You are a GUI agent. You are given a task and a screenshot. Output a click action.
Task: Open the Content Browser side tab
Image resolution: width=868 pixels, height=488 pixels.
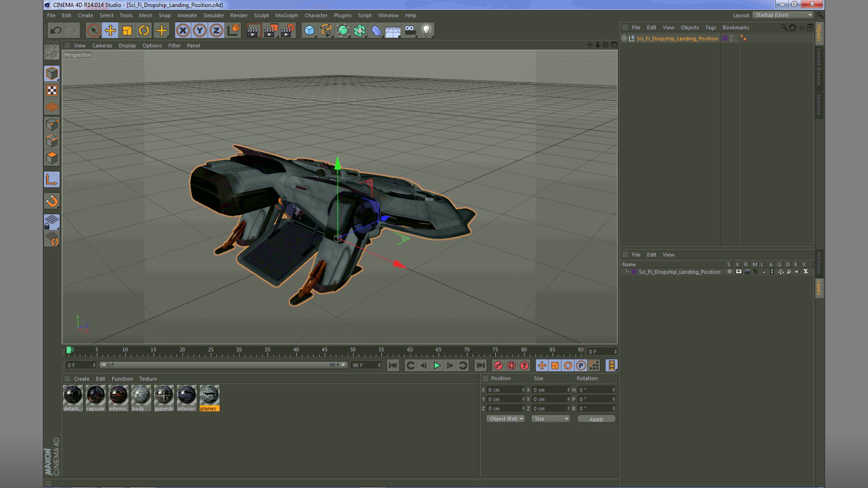point(819,67)
